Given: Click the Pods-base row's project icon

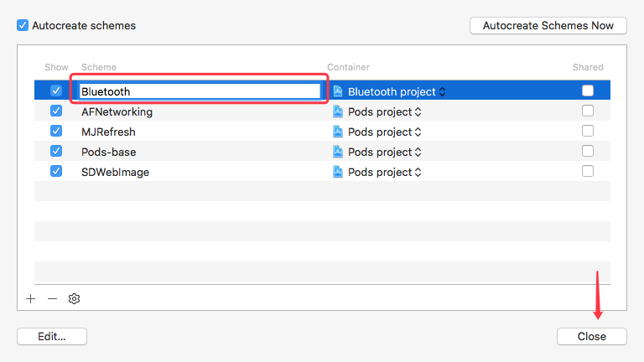Looking at the screenshot, I should coord(338,152).
